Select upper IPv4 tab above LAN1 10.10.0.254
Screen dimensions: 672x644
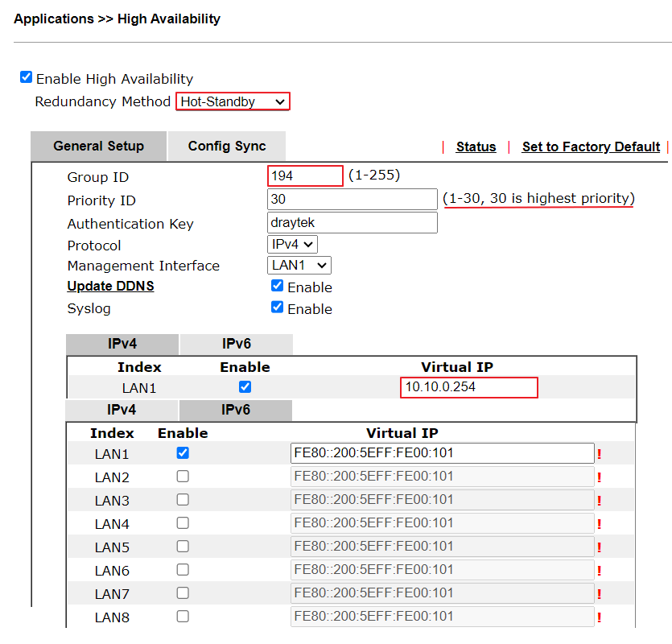pyautogui.click(x=122, y=344)
